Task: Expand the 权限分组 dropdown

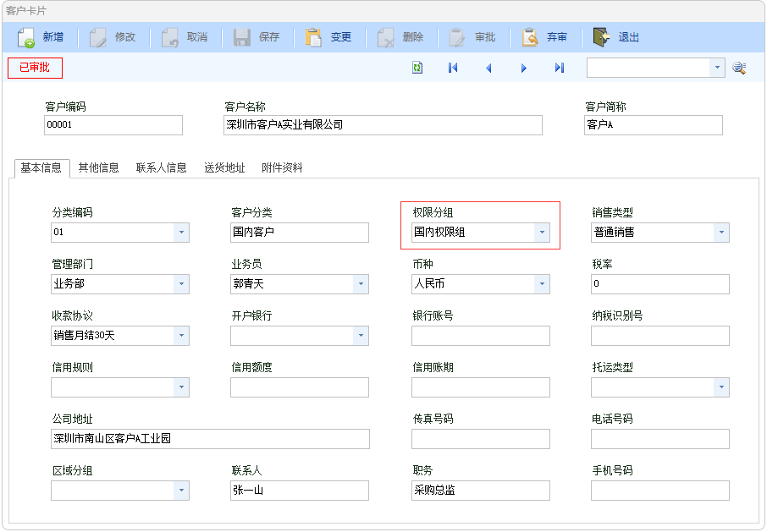Action: click(542, 233)
